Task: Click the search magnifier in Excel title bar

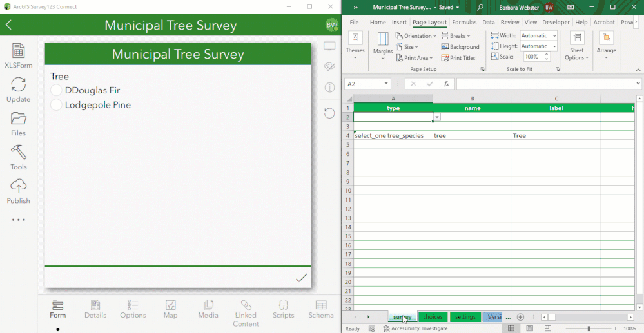Action: (480, 7)
